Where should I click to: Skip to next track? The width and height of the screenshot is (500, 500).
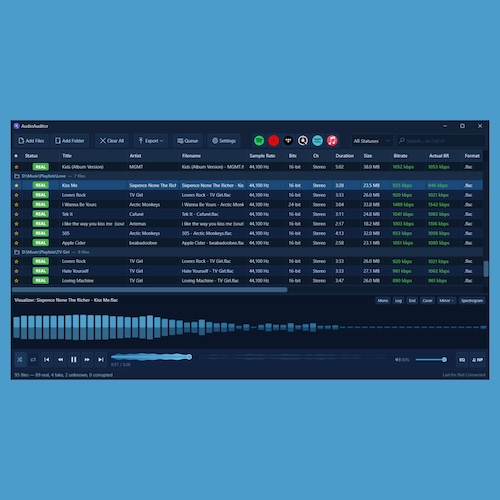101,360
